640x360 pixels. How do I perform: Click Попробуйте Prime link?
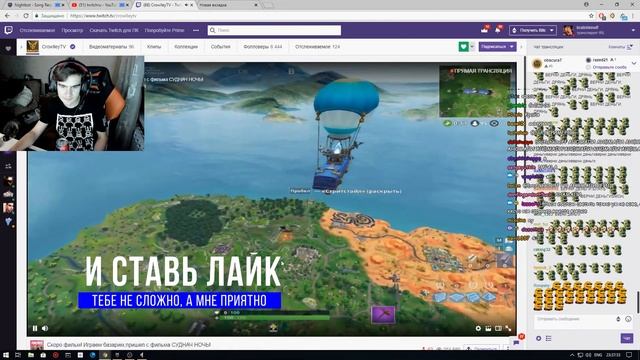point(164,30)
